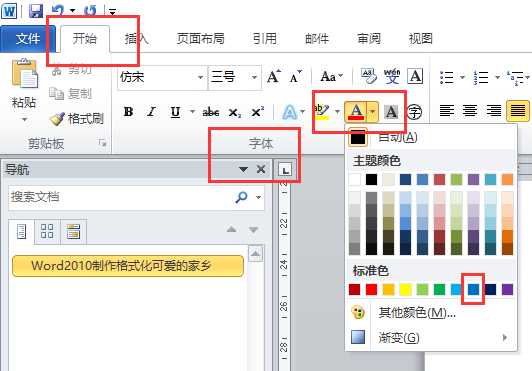Click the Shrink Font icon
The width and height of the screenshot is (532, 371).
(295, 77)
